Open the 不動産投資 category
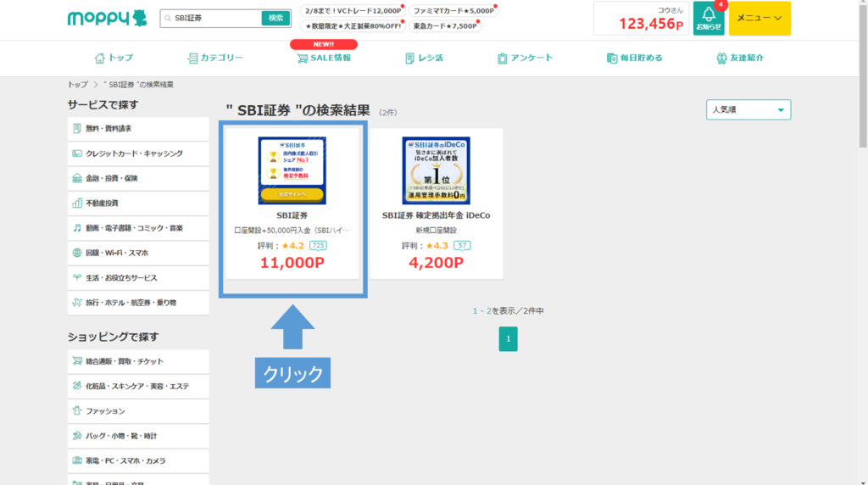This screenshot has height=485, width=868. click(x=138, y=203)
